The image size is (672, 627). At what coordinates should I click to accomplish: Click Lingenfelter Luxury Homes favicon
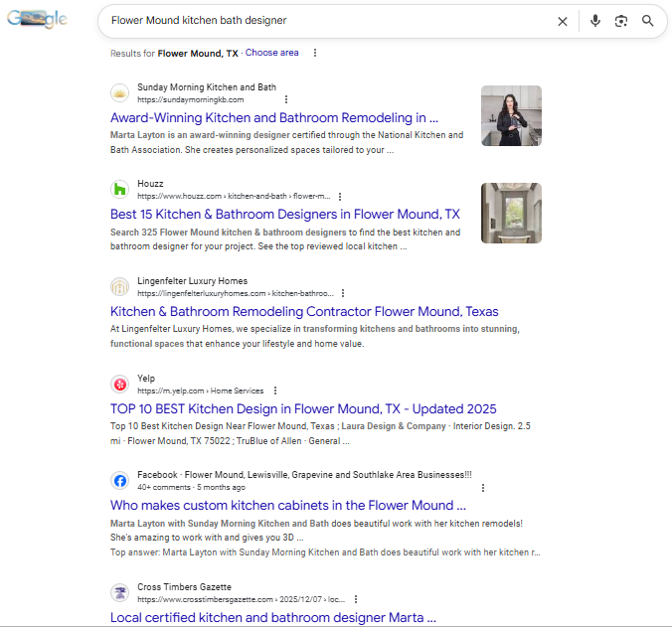point(120,286)
